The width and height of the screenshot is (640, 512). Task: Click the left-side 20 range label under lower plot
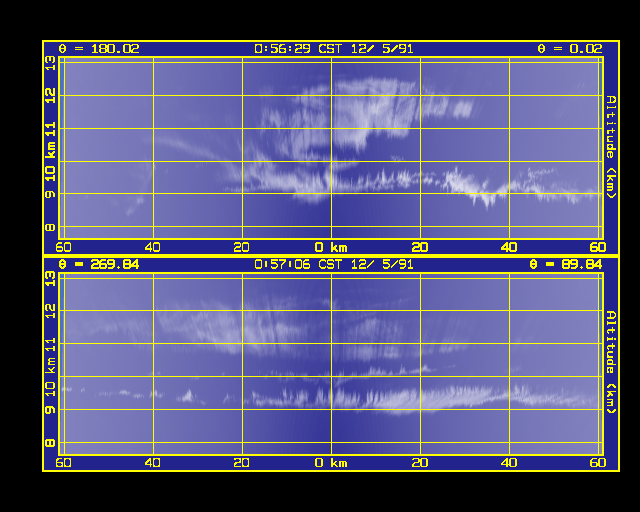pyautogui.click(x=242, y=463)
